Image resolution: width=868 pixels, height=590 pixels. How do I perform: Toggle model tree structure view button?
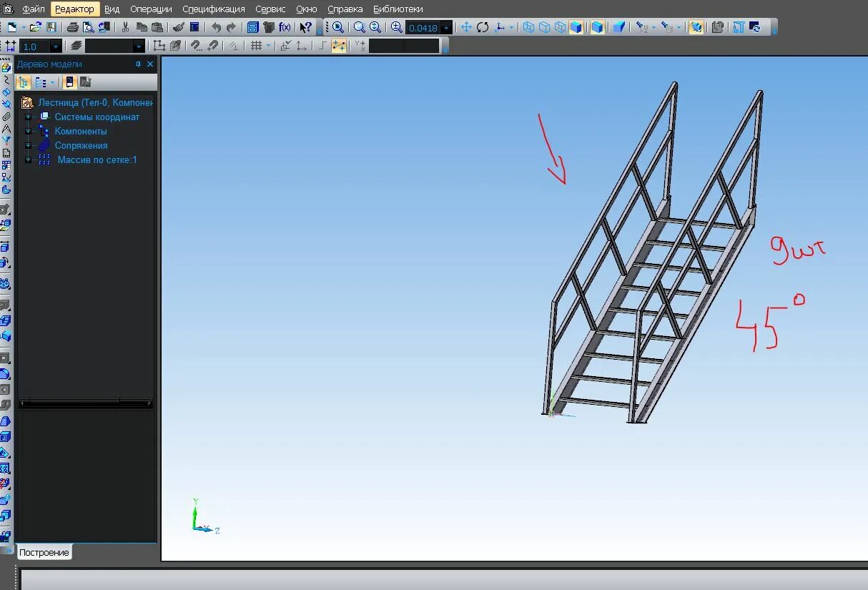[24, 82]
